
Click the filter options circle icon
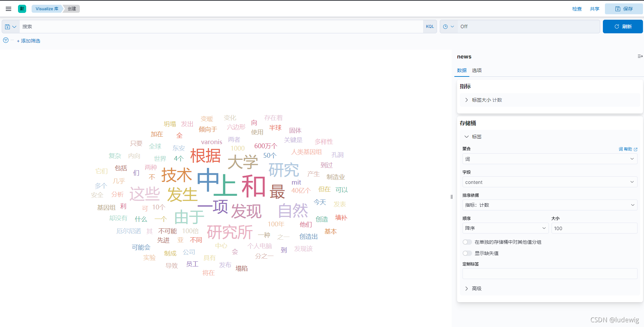(x=6, y=40)
